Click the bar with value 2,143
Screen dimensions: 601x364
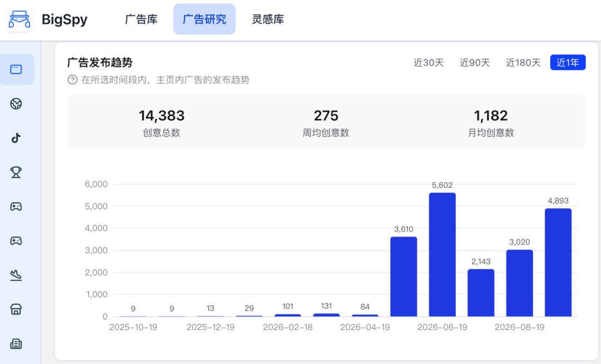(x=481, y=293)
